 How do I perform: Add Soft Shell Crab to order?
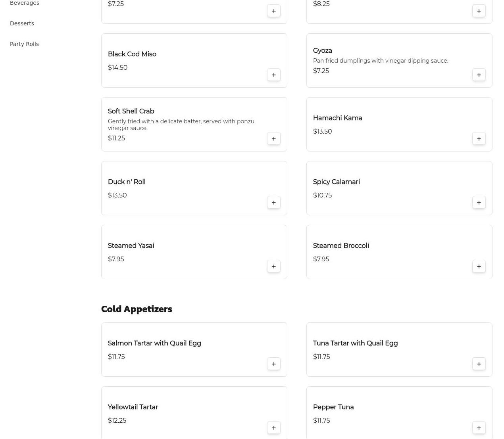click(x=273, y=139)
